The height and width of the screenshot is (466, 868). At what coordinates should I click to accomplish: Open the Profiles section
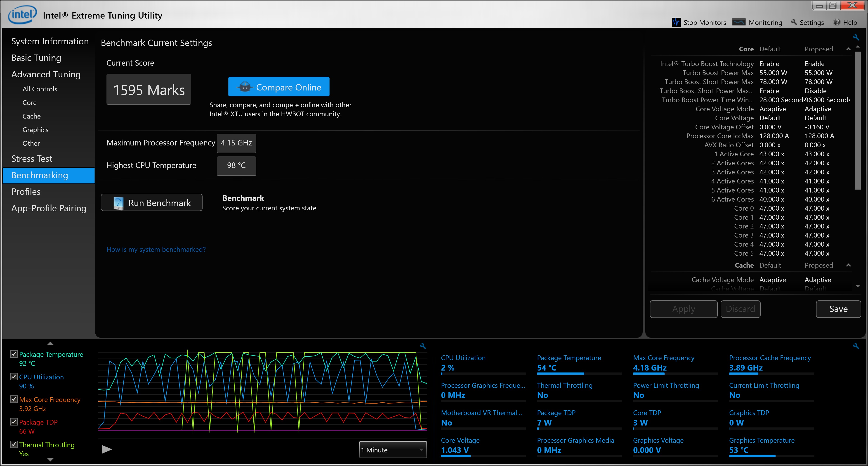pyautogui.click(x=26, y=192)
